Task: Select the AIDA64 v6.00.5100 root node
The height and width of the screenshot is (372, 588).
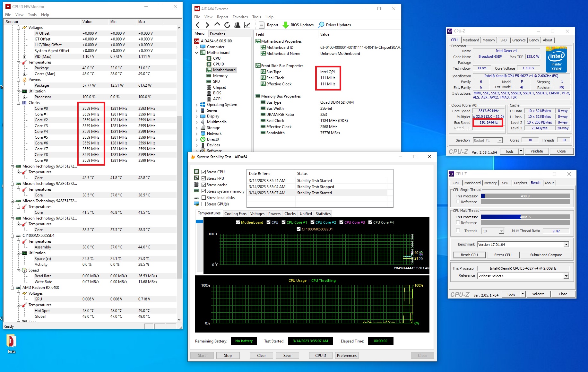Action: pyautogui.click(x=213, y=41)
